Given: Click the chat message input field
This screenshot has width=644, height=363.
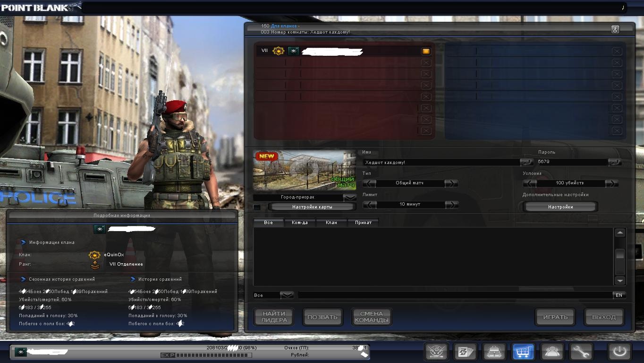Looking at the screenshot, I should click(x=455, y=295).
